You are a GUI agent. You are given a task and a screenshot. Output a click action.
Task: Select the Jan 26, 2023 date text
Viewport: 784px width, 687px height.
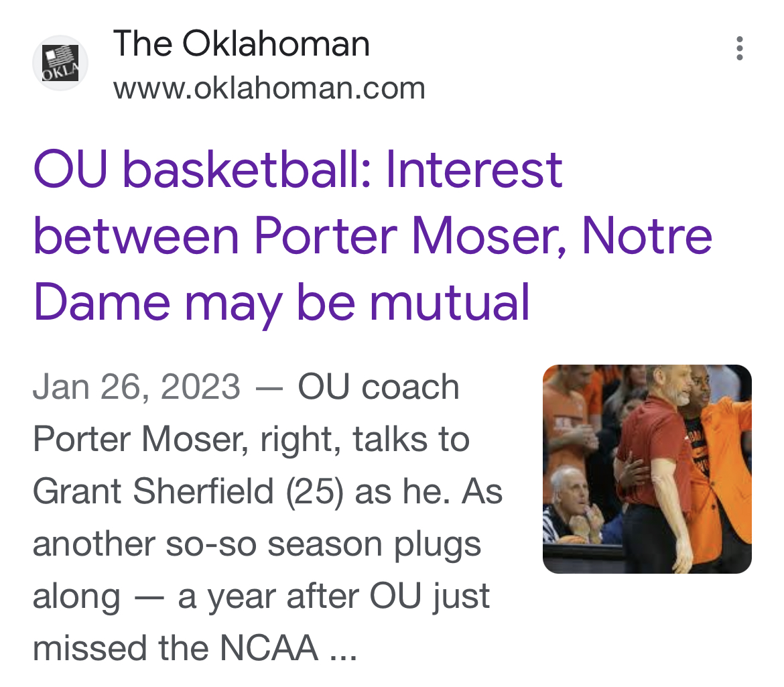(x=137, y=387)
